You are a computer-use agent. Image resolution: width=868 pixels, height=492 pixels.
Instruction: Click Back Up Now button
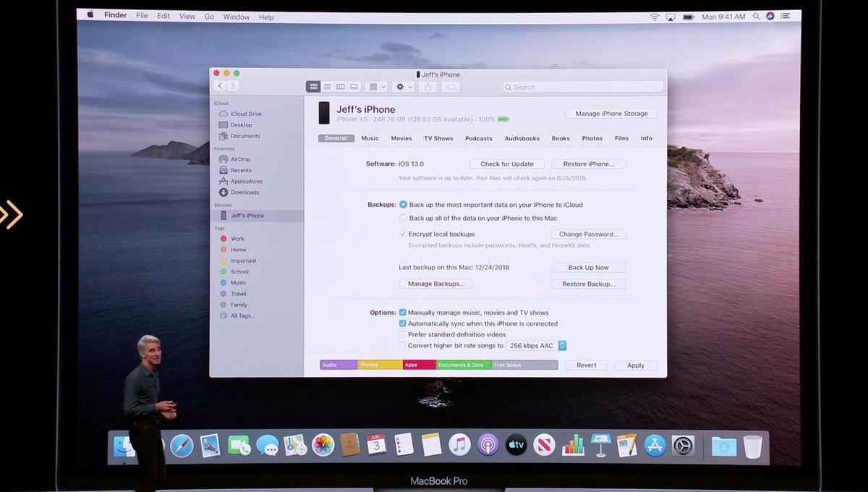589,268
